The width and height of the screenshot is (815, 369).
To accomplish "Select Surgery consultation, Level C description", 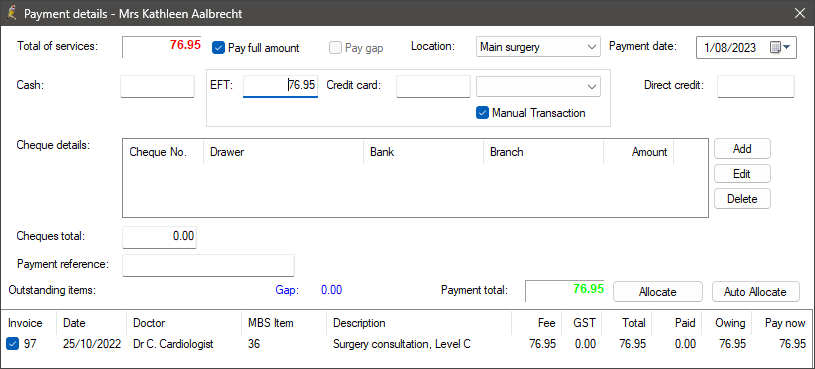I will point(402,344).
